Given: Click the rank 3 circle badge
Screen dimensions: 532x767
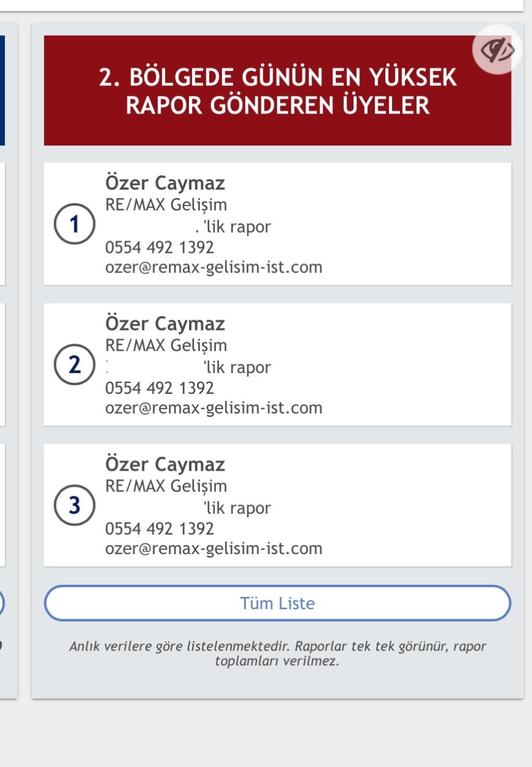Looking at the screenshot, I should tap(74, 506).
